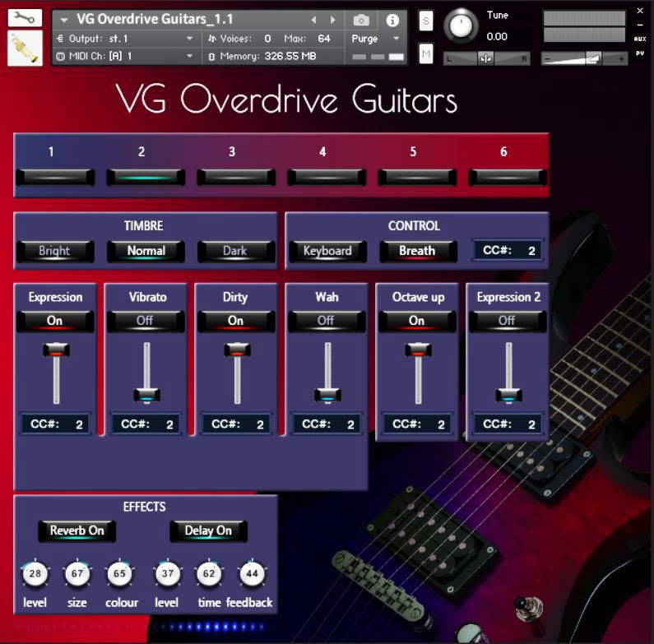Toggle Dirty On button
This screenshot has height=644, width=654.
236,321
